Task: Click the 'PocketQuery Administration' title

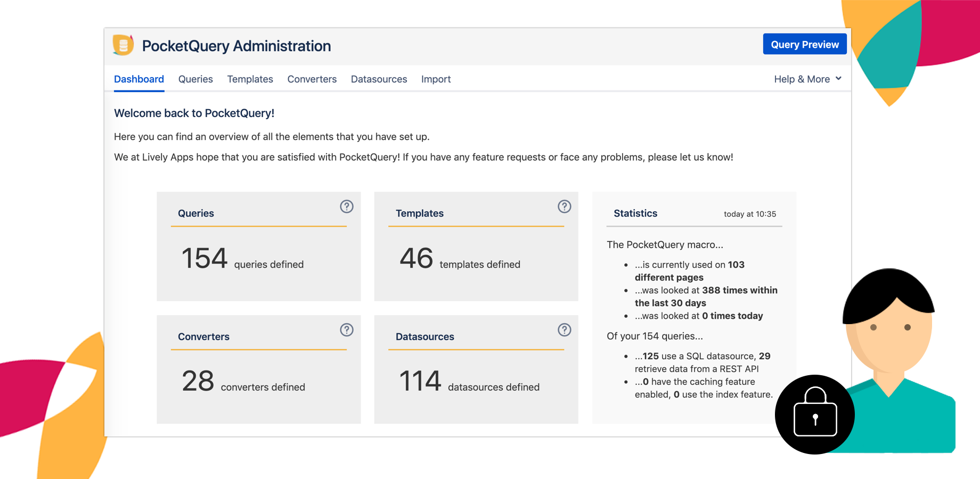Action: point(236,46)
